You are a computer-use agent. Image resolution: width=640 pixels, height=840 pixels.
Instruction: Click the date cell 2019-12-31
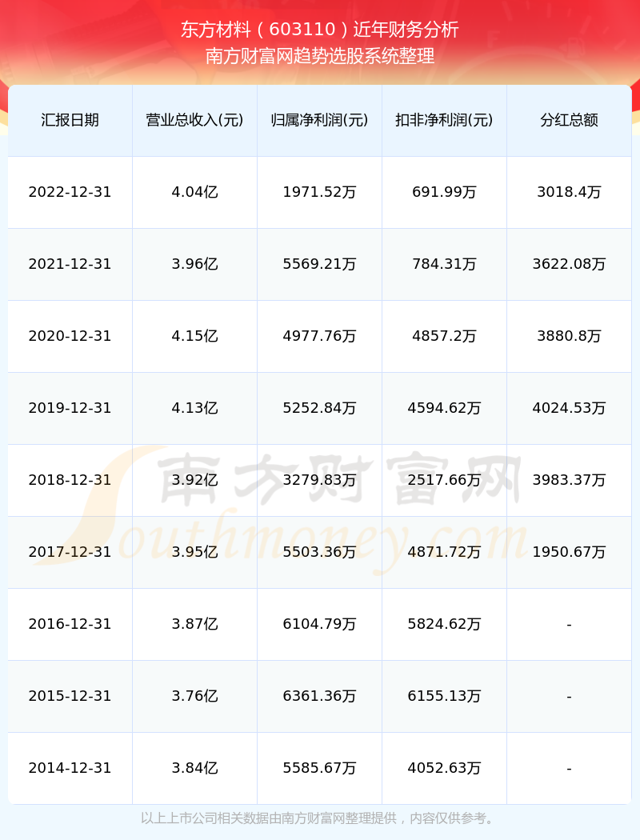(x=70, y=408)
